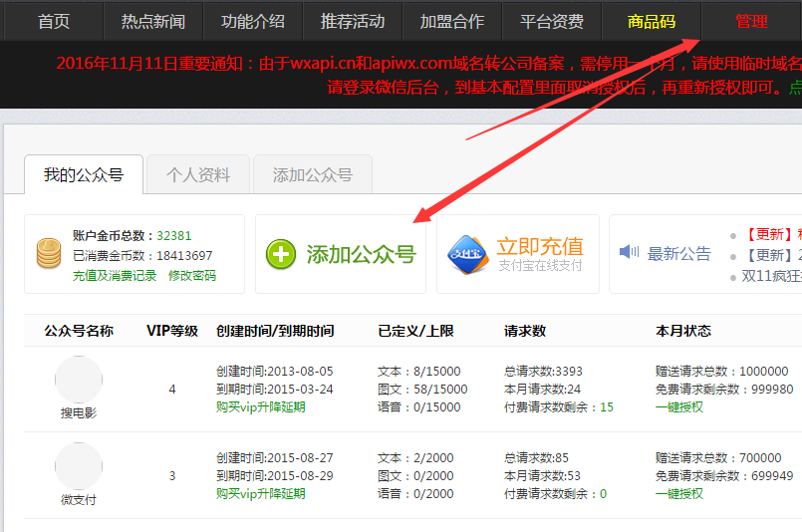The width and height of the screenshot is (802, 532).
Task: Open the 微支付 account avatar
Action: pos(78,467)
